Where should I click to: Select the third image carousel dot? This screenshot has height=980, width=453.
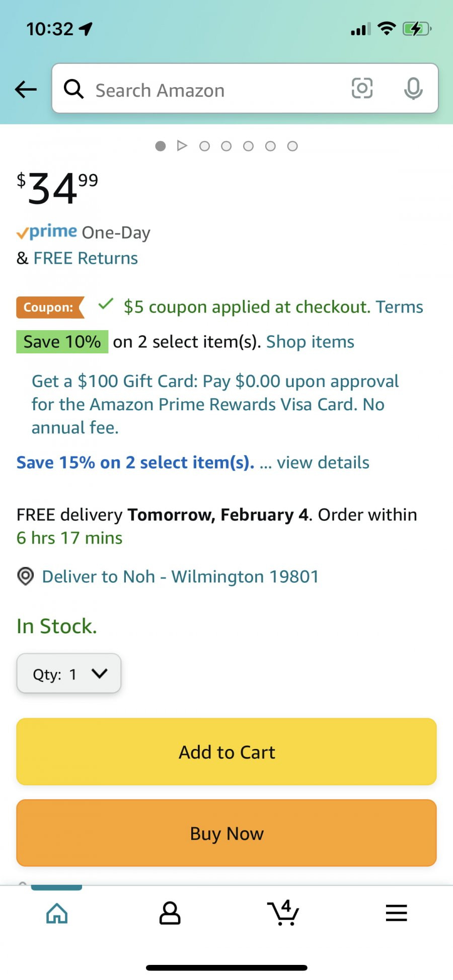(204, 146)
